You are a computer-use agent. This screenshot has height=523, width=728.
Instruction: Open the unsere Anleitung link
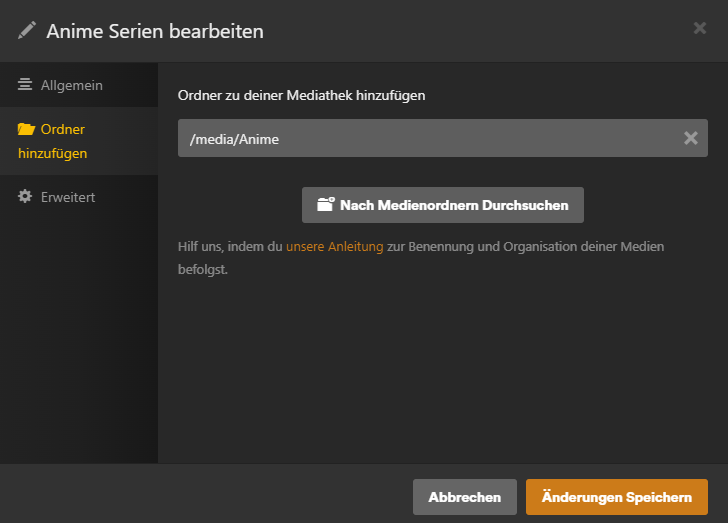[334, 247]
